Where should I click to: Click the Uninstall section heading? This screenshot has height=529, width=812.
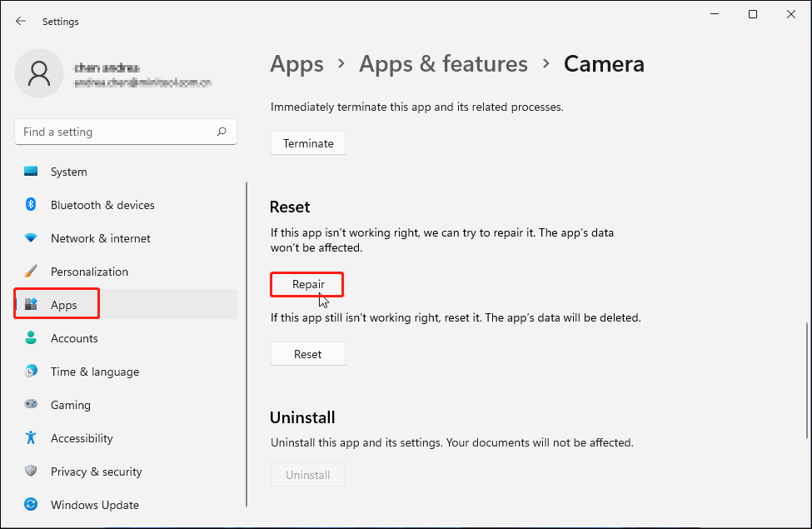[x=302, y=417]
